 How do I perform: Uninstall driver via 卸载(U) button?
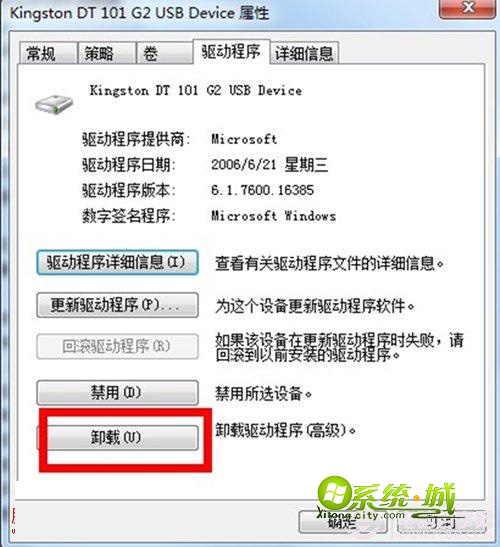pyautogui.click(x=117, y=437)
